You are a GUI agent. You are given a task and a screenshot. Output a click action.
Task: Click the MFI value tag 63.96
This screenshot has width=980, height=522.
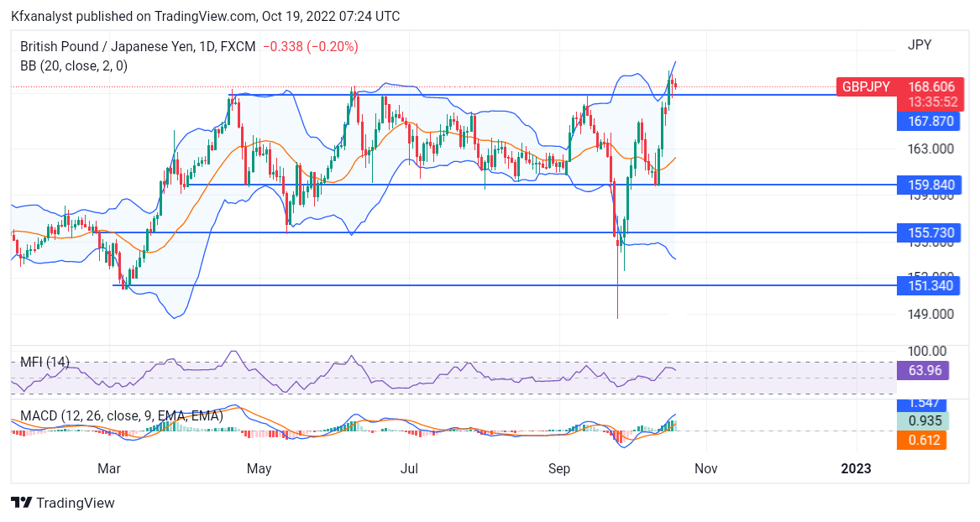pos(923,370)
